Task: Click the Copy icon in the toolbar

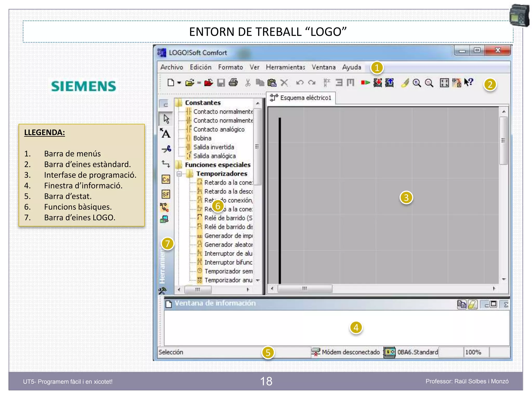Action: [260, 83]
